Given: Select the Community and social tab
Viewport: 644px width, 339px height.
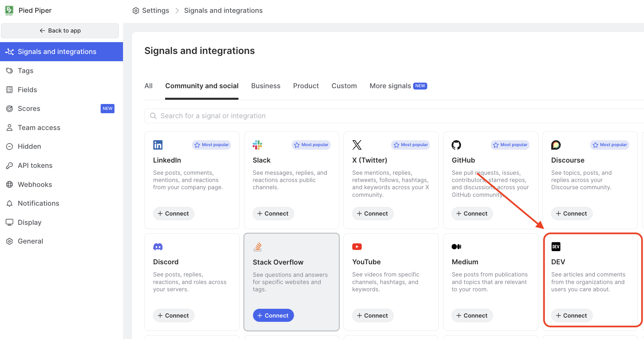Looking at the screenshot, I should pos(202,86).
